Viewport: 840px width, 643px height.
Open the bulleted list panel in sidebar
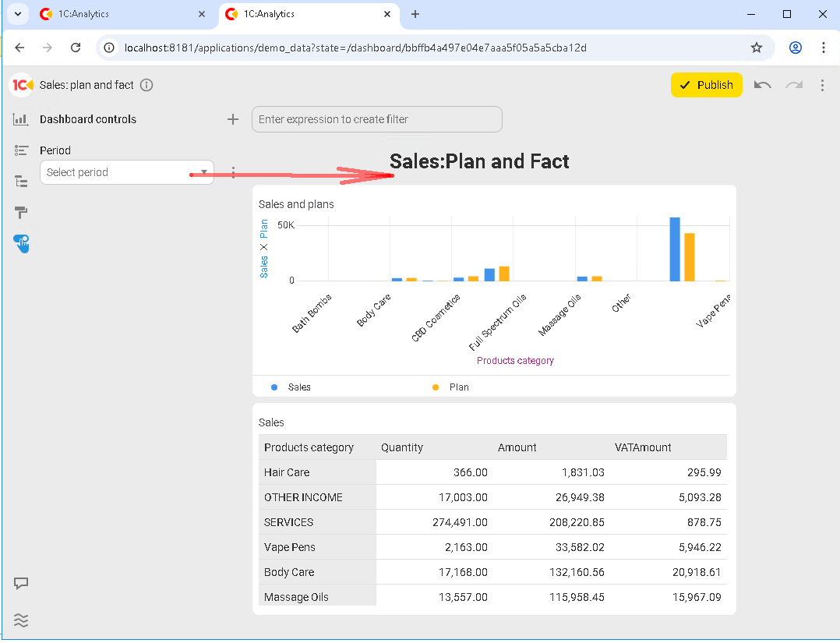pyautogui.click(x=21, y=150)
